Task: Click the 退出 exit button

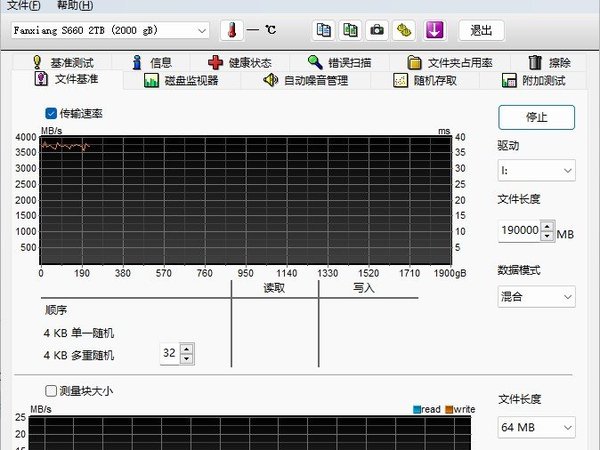Action: (x=481, y=30)
